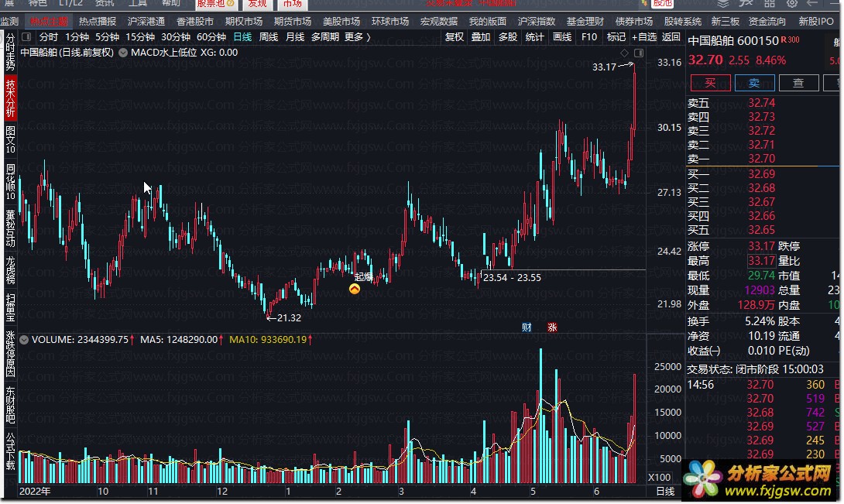Switch chart to 分时 view

(49, 37)
